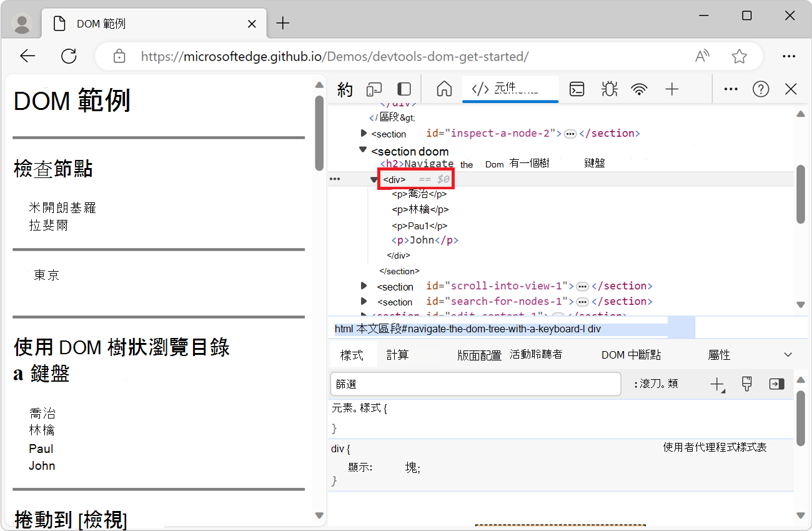This screenshot has height=531, width=812.
Task: Click ellipsis badge in inspect-a-node-2 row
Action: (570, 134)
